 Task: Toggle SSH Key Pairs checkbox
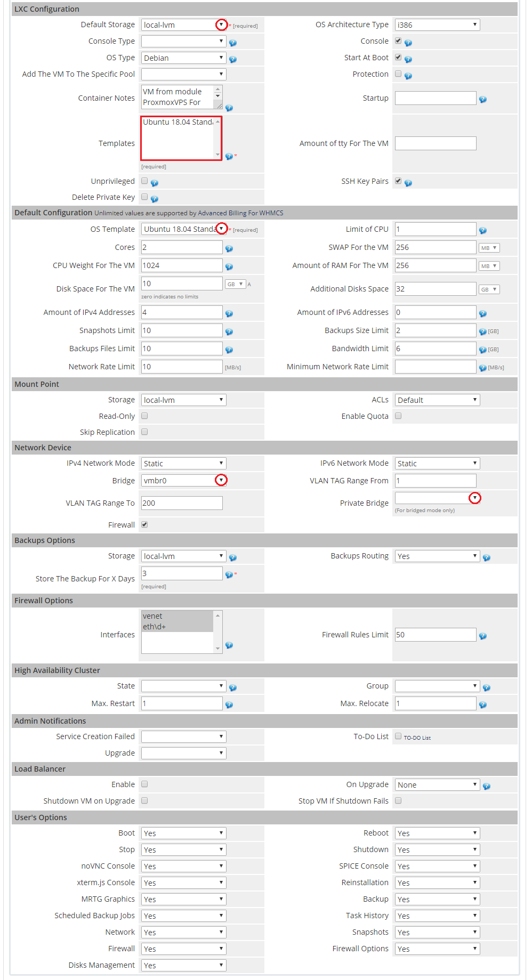[398, 181]
